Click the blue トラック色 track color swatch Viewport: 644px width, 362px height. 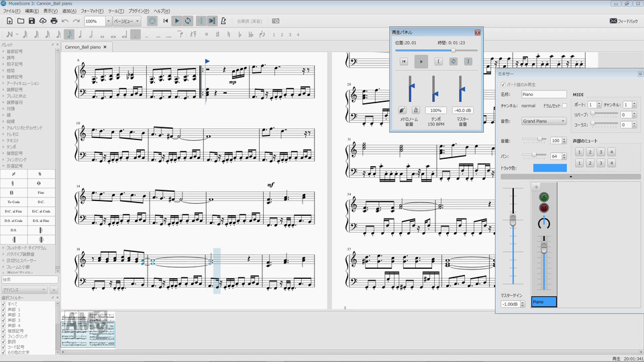pyautogui.click(x=549, y=168)
